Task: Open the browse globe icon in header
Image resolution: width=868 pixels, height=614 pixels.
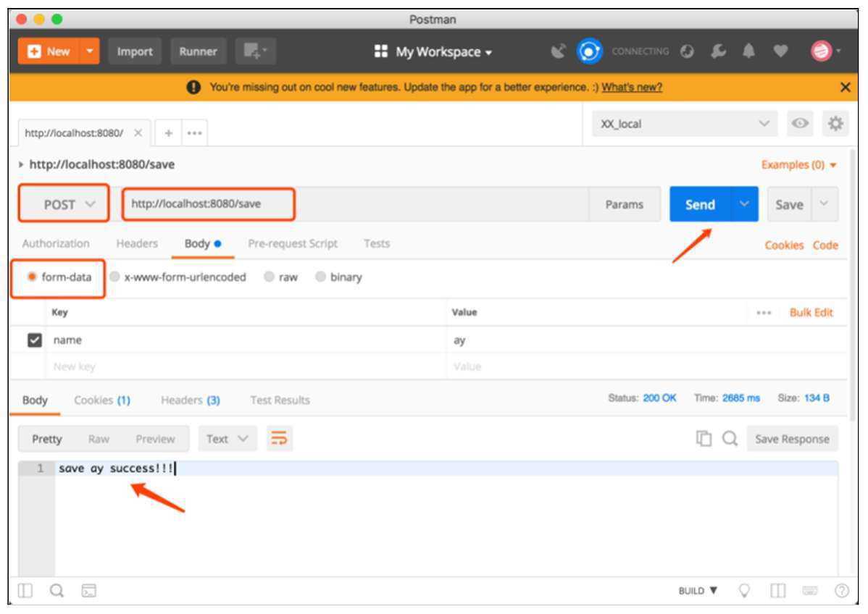Action: 687,51
